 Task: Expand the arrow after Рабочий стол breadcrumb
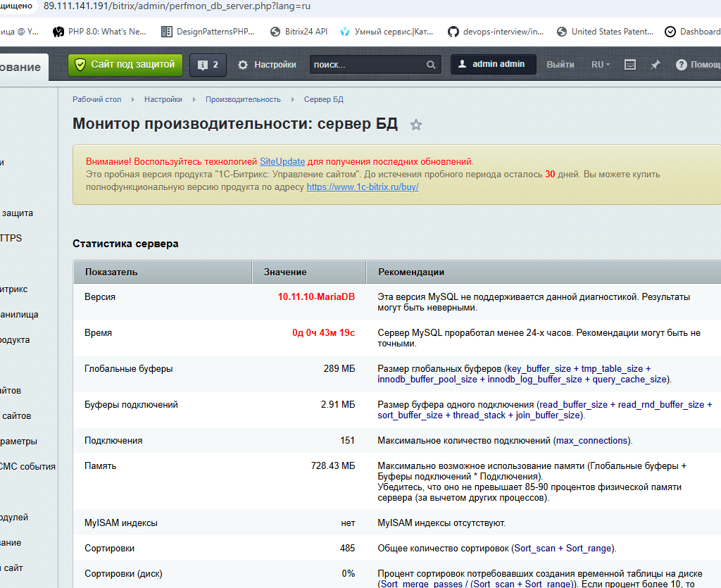point(132,99)
